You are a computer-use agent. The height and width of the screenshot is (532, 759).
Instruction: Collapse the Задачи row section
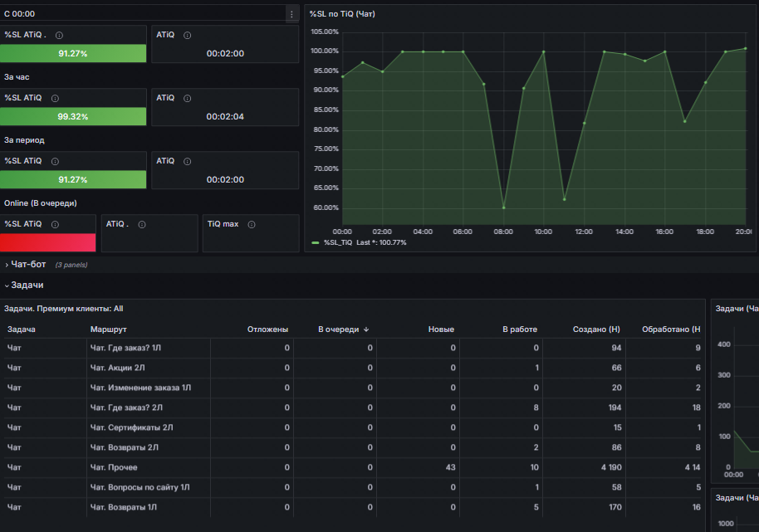tap(24, 286)
